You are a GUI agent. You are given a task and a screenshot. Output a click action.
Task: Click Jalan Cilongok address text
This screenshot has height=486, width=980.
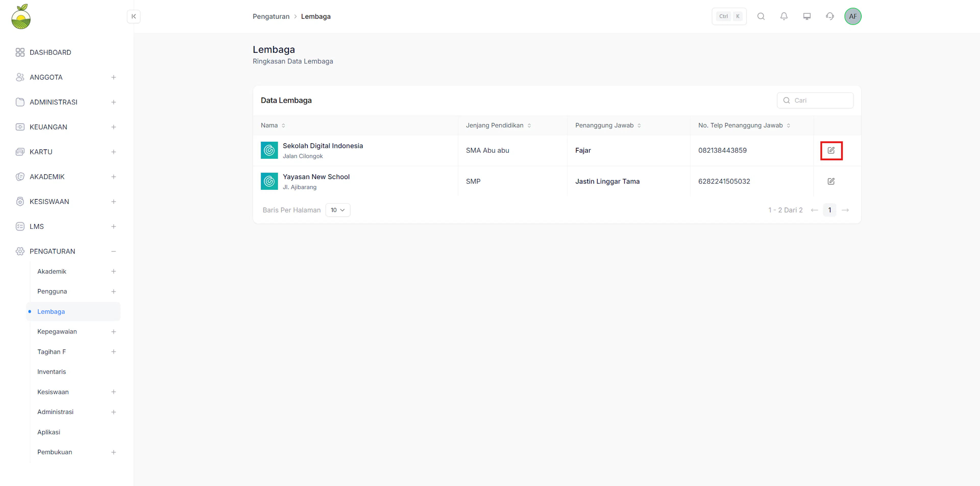(302, 156)
